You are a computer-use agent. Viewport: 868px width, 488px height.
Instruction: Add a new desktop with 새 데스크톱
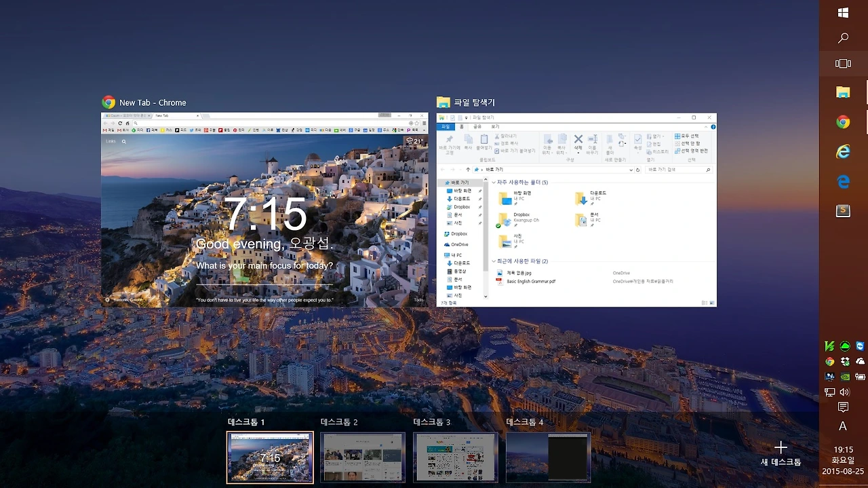click(x=781, y=453)
